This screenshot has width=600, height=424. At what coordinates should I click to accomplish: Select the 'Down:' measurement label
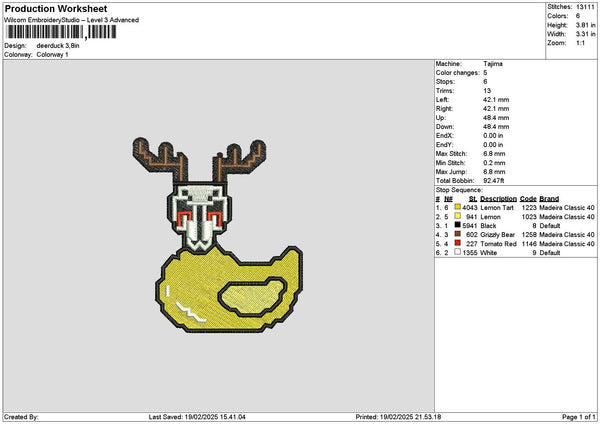click(445, 127)
